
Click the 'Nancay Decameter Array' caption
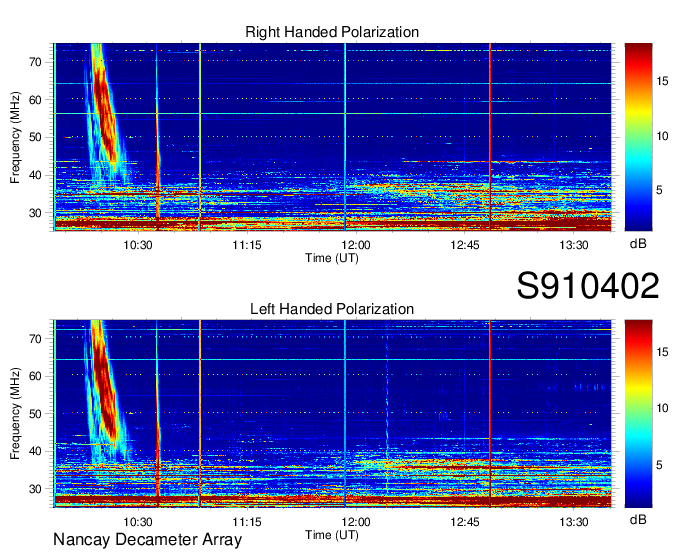(147, 540)
